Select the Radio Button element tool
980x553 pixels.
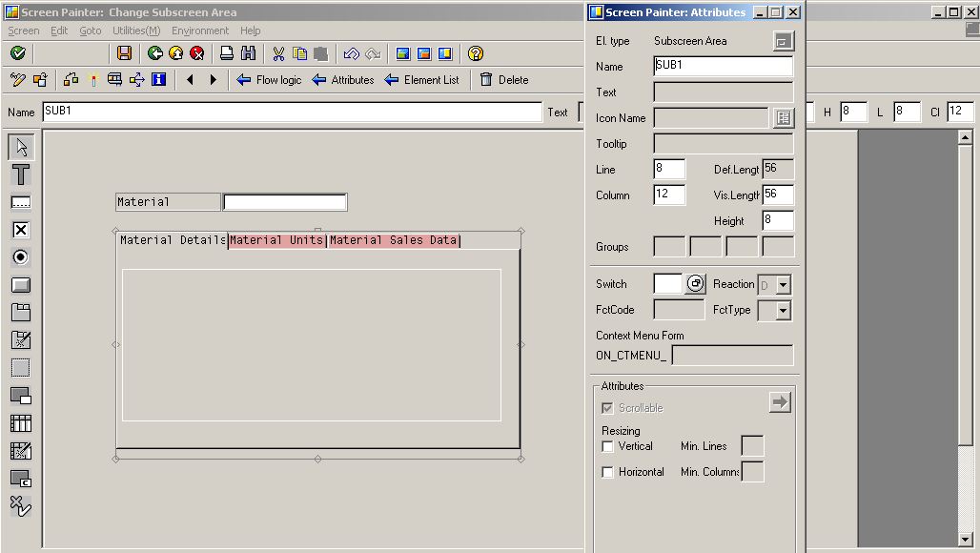[x=20, y=257]
